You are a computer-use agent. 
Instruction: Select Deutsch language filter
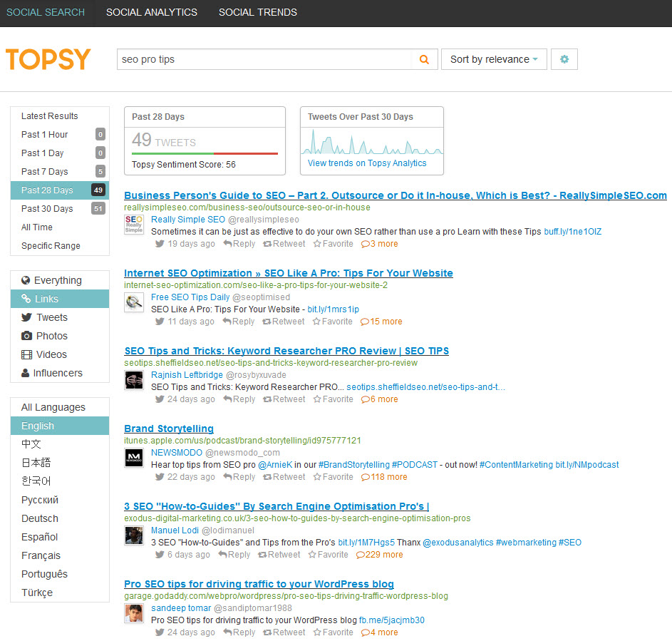[60, 518]
